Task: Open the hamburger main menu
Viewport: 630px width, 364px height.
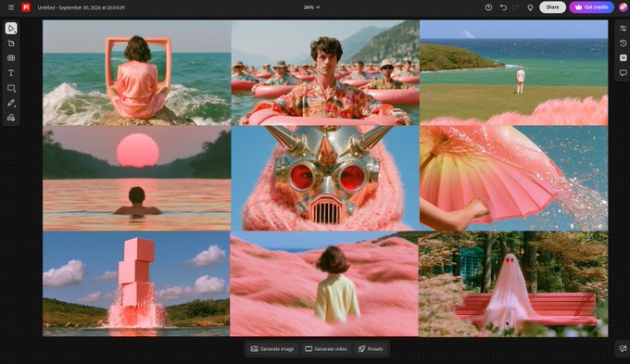Action: tap(11, 7)
